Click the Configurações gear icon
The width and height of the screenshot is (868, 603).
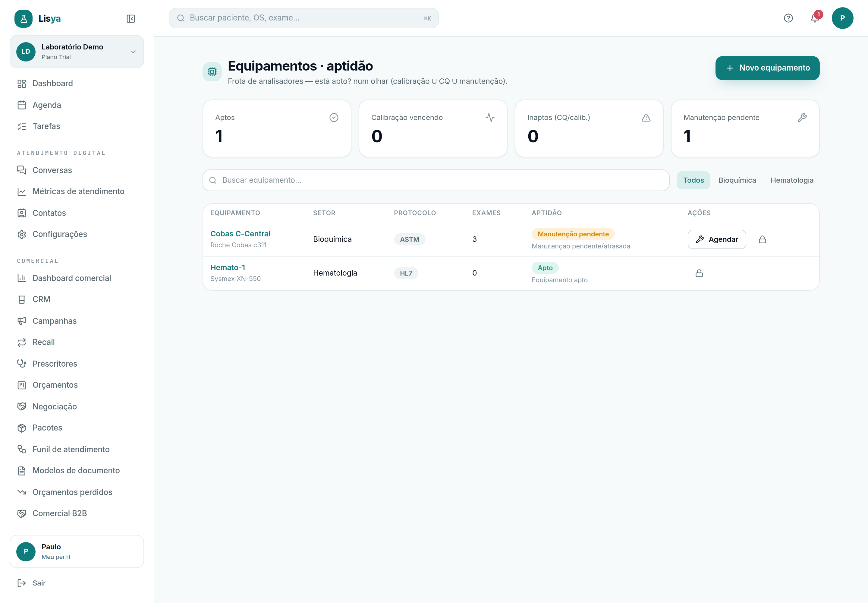21,234
